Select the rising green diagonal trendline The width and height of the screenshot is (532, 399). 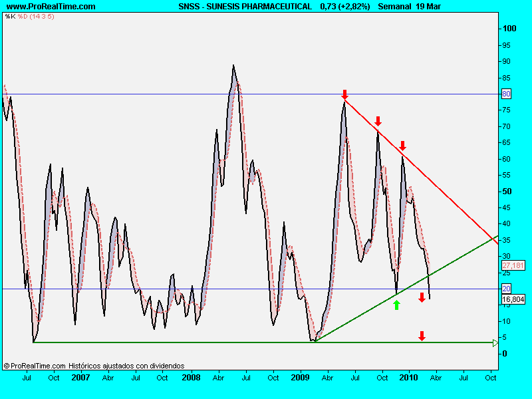406,289
